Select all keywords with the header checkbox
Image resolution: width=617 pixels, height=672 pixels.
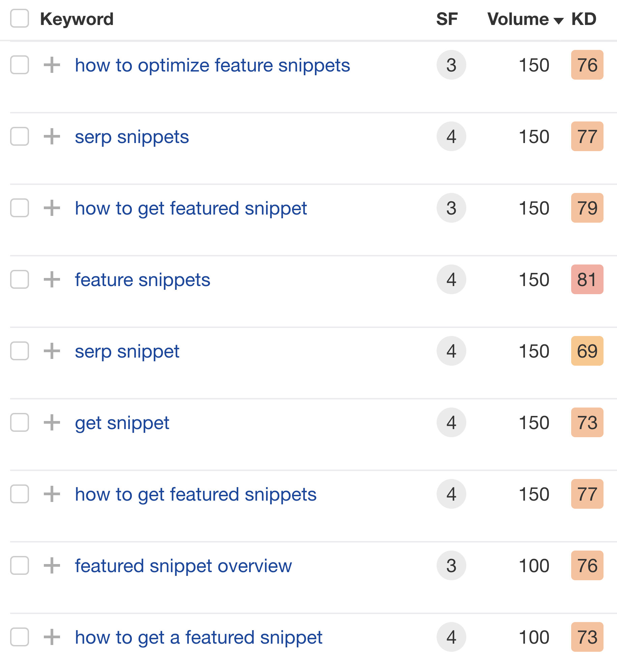[x=19, y=19]
